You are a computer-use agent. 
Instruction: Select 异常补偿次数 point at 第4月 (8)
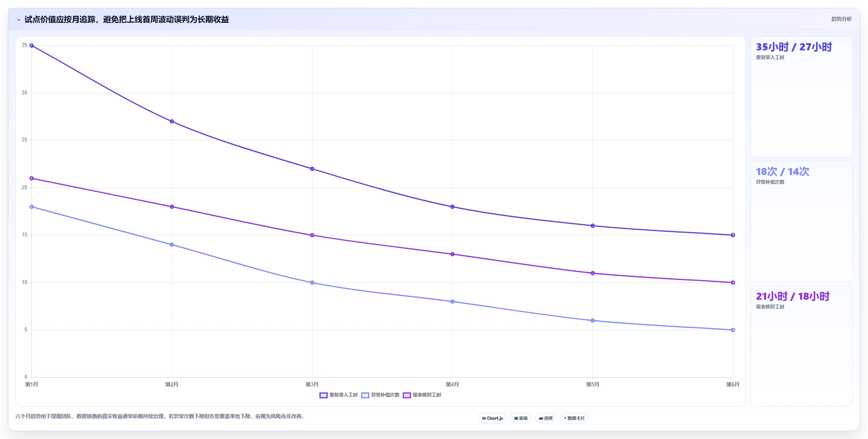(x=452, y=302)
